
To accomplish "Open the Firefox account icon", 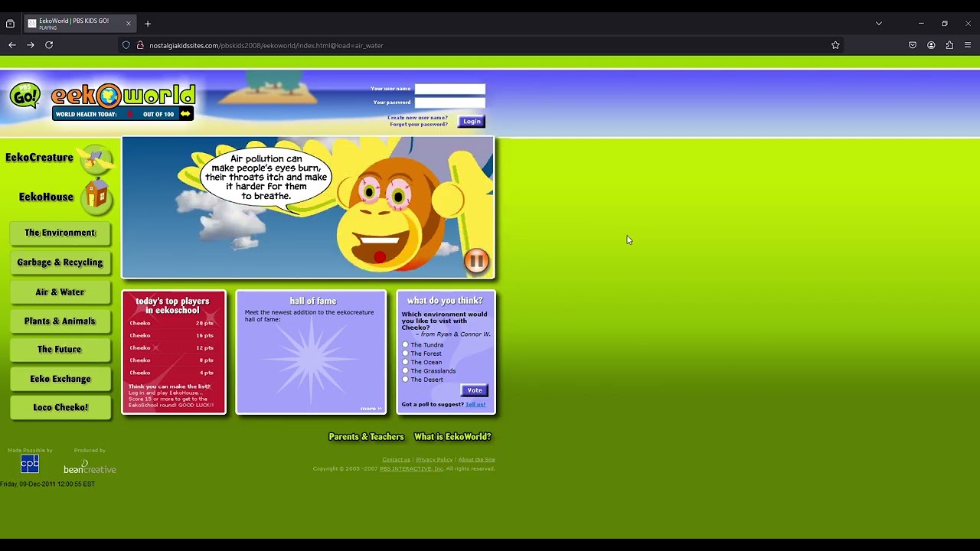I will [931, 45].
